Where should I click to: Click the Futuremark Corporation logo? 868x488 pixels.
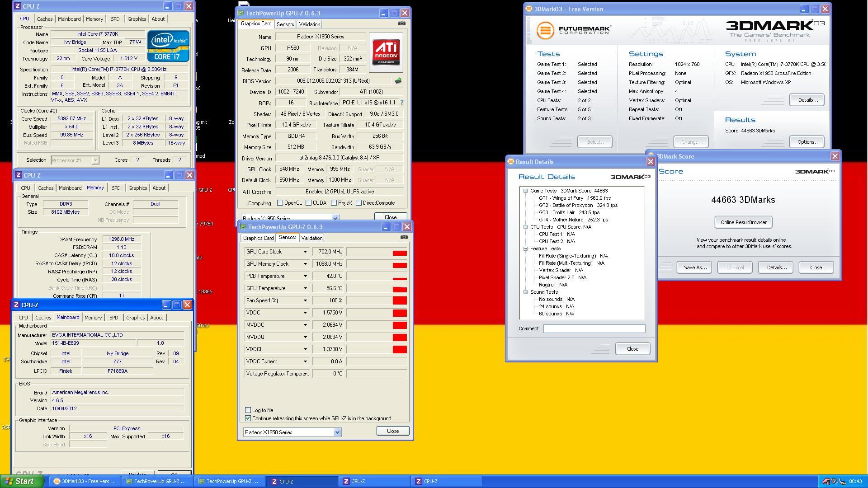[x=573, y=30]
